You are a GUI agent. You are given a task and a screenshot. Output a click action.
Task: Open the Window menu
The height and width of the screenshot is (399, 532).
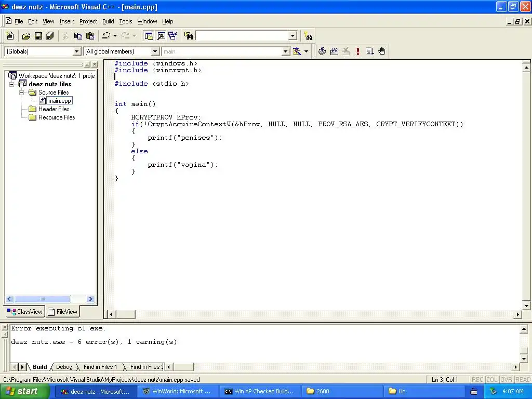click(147, 21)
